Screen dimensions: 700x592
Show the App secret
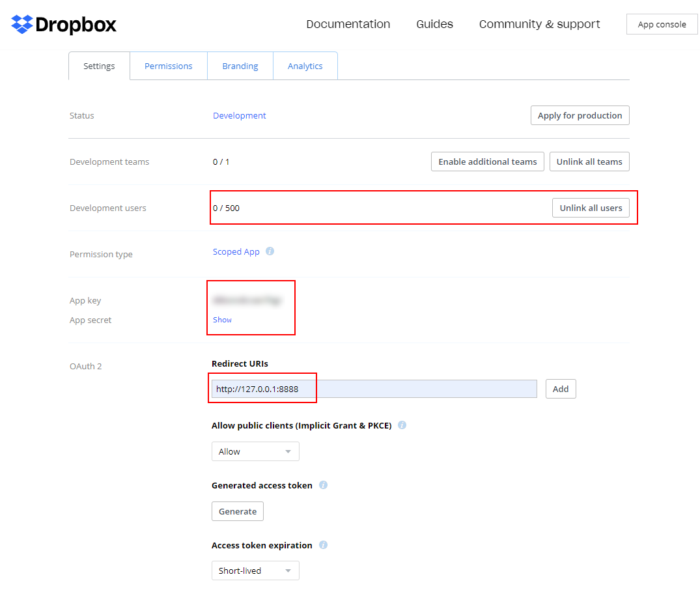[222, 320]
